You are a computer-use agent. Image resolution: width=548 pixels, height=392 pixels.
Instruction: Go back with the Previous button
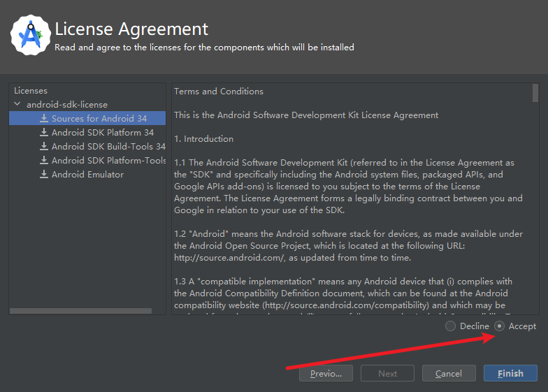pos(326,373)
